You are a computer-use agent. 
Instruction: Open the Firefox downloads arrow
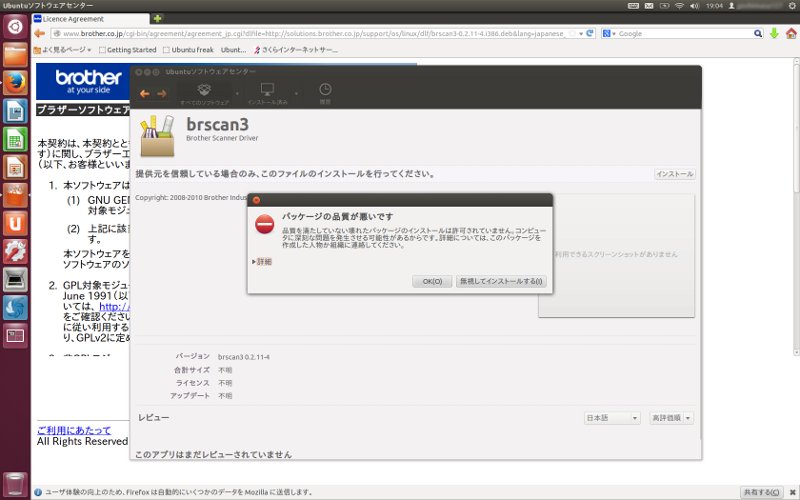pyautogui.click(x=774, y=34)
